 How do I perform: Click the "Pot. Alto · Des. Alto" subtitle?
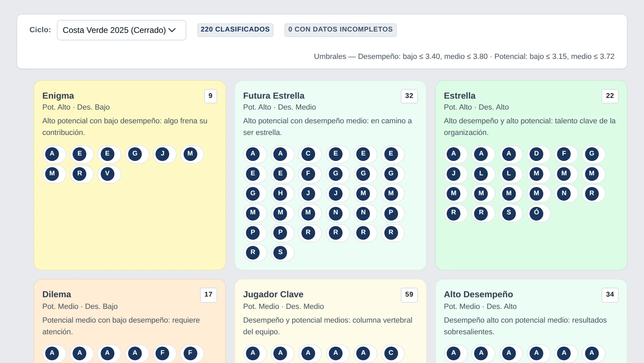(476, 107)
